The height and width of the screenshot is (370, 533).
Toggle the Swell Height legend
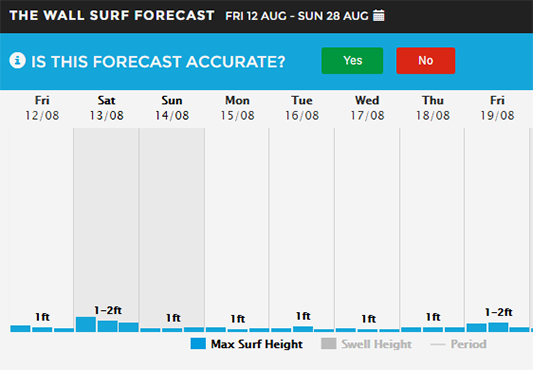tap(366, 344)
